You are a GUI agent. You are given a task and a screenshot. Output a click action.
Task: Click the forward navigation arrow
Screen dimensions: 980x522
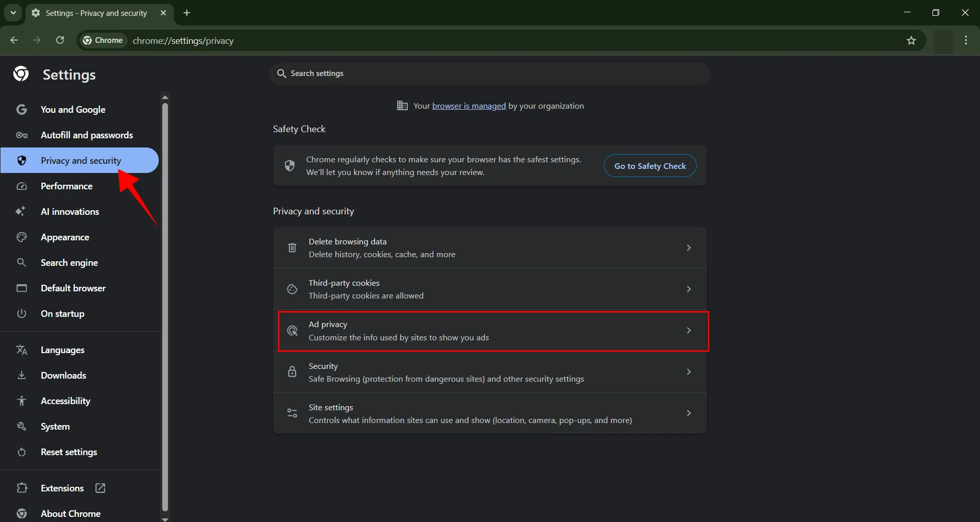point(37,40)
